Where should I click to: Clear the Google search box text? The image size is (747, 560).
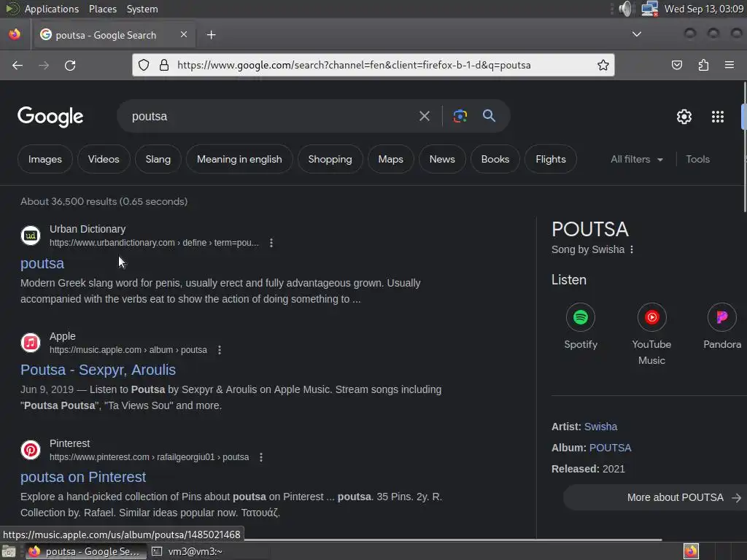tap(424, 116)
